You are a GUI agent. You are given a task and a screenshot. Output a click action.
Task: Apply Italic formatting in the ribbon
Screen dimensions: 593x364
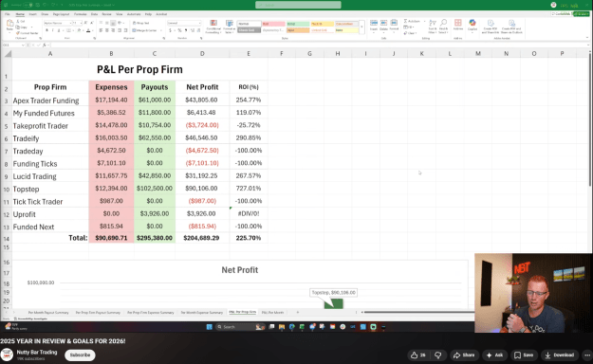[52, 30]
